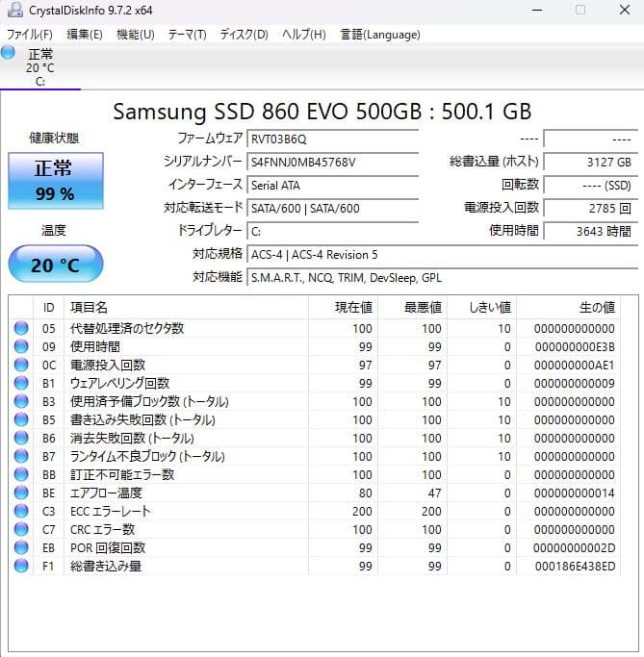Click the features field listing S.M.A.R.T., NCQ
The width and height of the screenshot is (644, 657).
[443, 277]
